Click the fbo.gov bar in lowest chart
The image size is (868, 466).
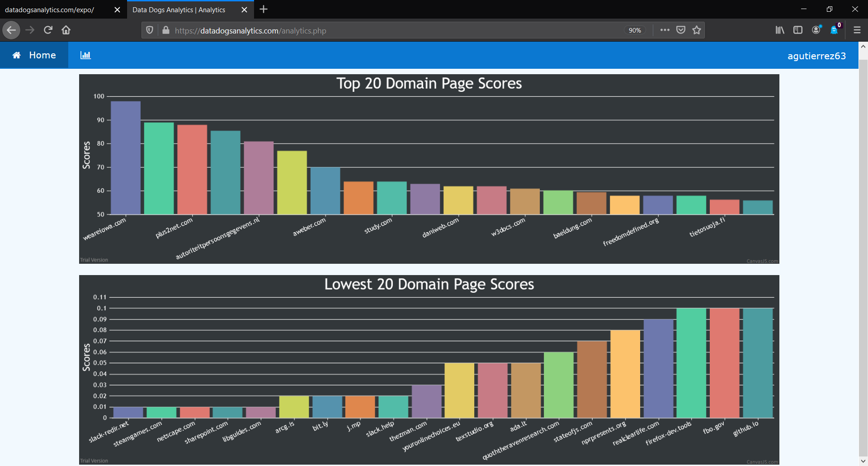click(725, 363)
